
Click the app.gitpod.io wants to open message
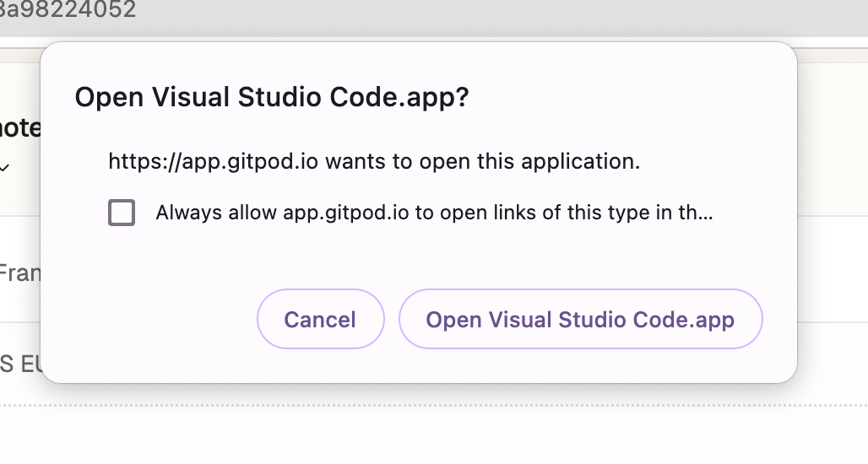(374, 161)
